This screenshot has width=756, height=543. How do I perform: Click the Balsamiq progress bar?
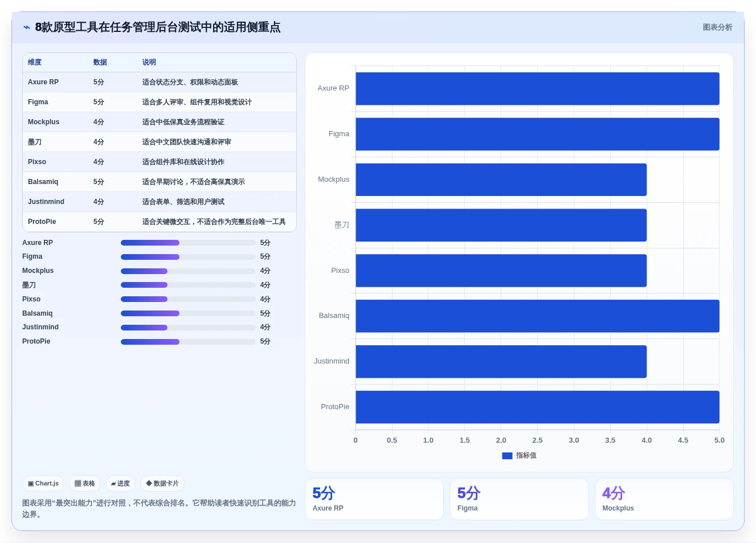[188, 313]
